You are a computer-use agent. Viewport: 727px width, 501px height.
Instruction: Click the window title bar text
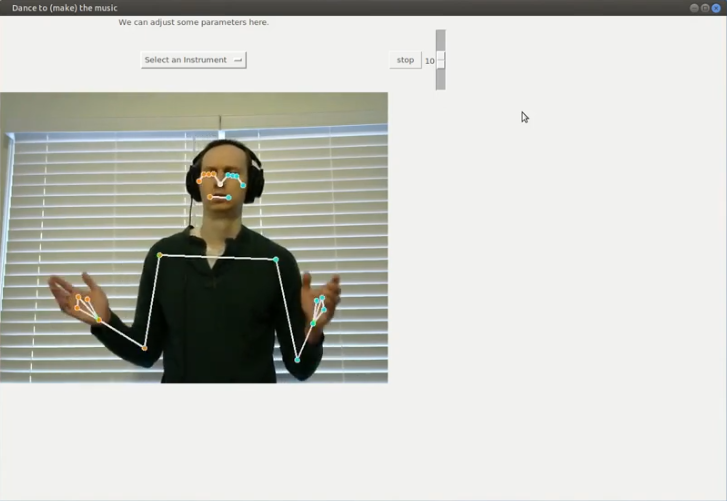(64, 8)
